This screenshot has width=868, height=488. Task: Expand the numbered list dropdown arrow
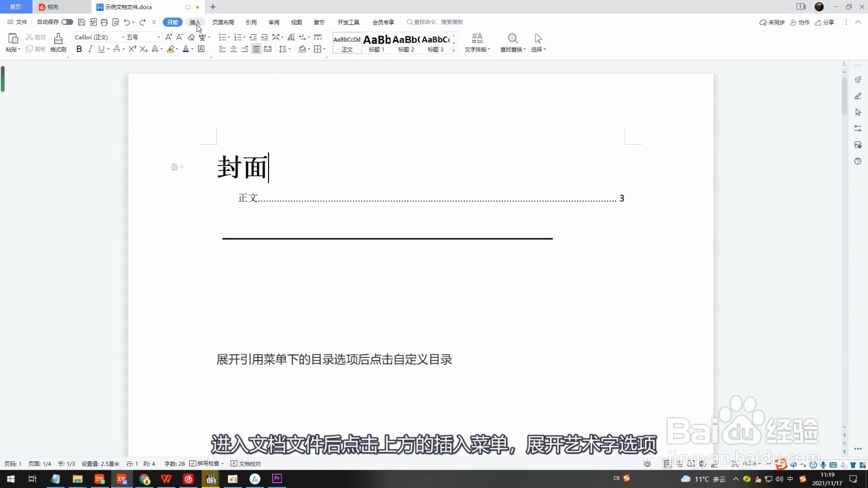point(244,37)
